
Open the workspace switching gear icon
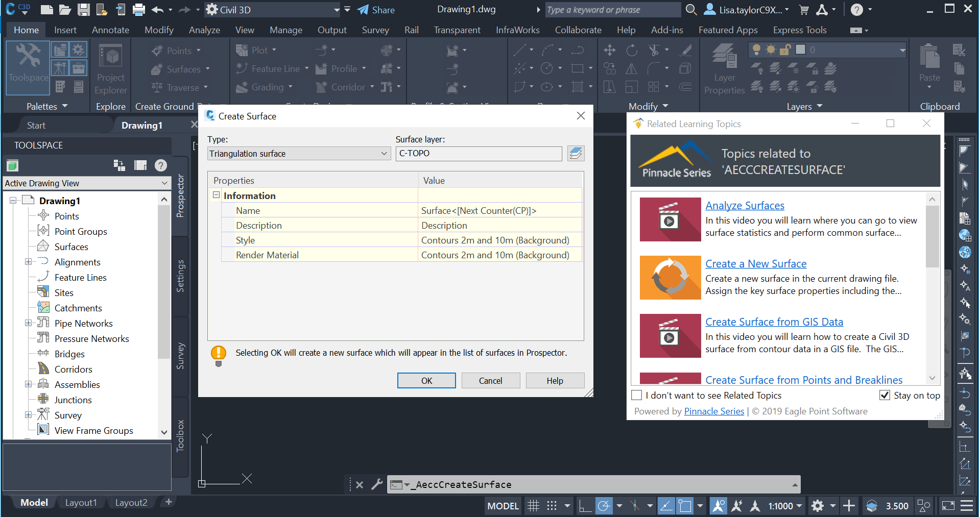click(818, 506)
